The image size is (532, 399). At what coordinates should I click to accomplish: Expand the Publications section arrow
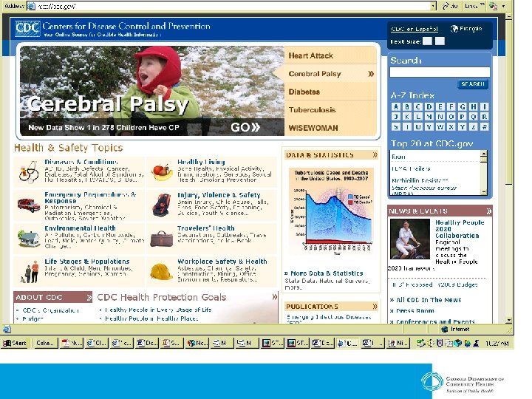(x=375, y=307)
